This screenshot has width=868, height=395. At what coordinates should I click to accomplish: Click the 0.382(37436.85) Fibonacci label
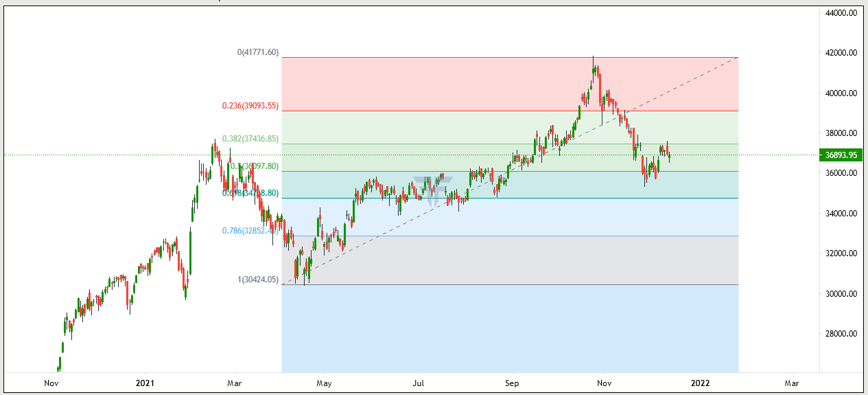pyautogui.click(x=250, y=139)
